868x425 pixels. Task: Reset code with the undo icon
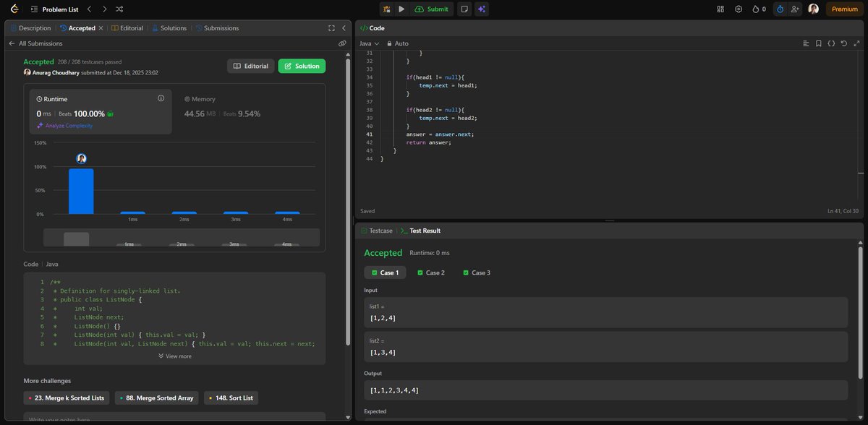(843, 43)
